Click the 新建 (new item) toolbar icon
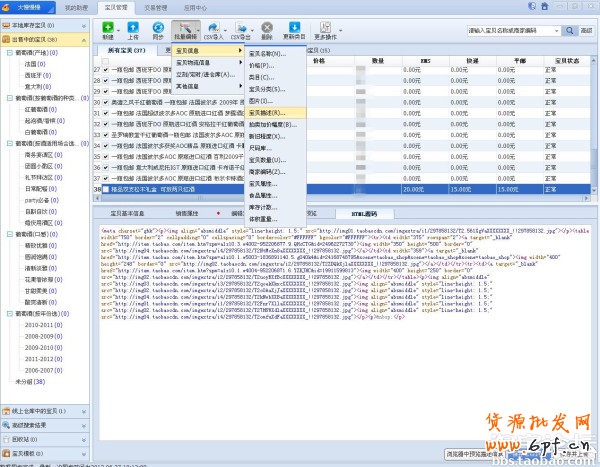The height and width of the screenshot is (467, 600). pyautogui.click(x=108, y=28)
